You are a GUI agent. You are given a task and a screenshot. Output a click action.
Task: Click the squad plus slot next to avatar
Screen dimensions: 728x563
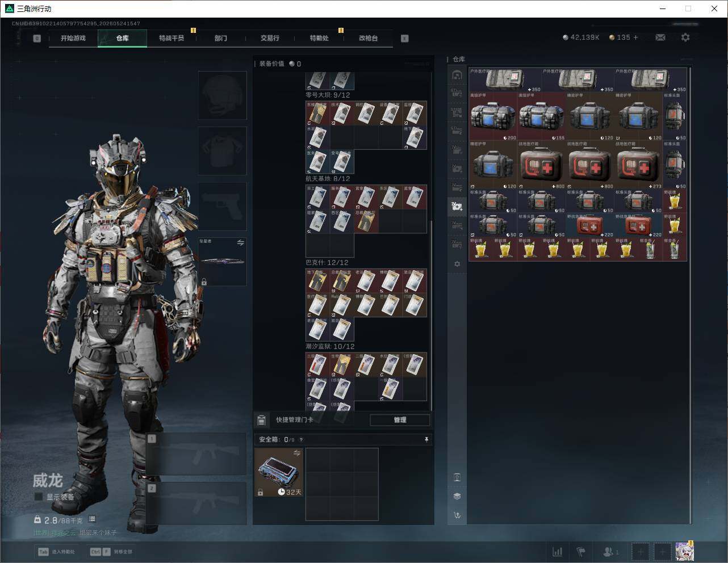click(x=662, y=552)
